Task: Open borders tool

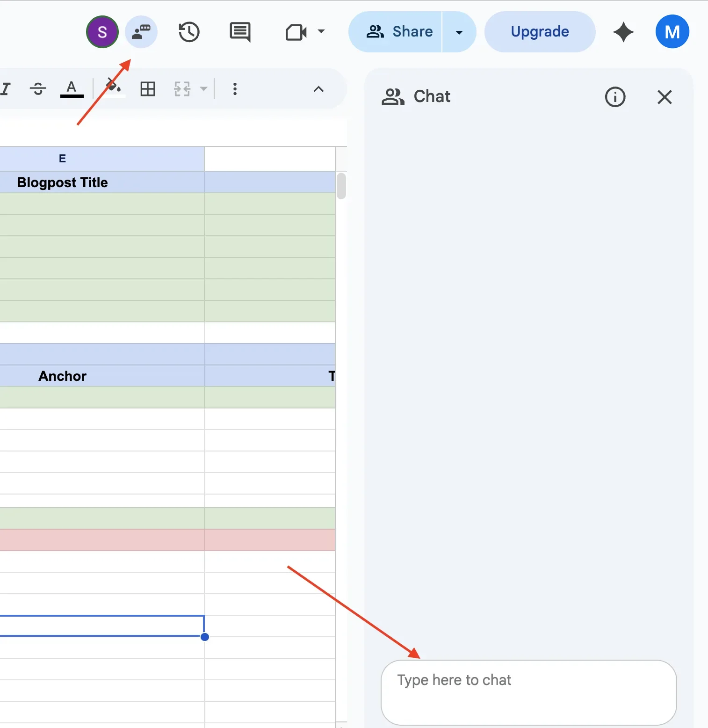Action: point(148,89)
